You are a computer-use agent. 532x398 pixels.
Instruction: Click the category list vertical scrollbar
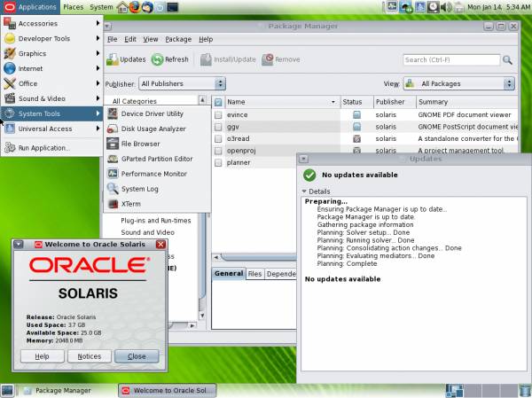(202, 254)
